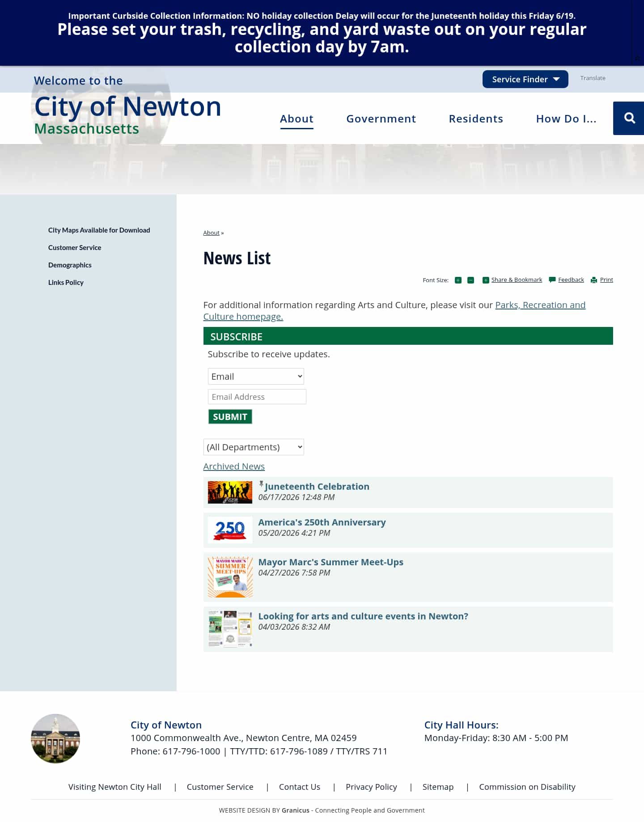Click the green SUBSCRIBE header bar
The height and width of the screenshot is (822, 644).
[408, 336]
